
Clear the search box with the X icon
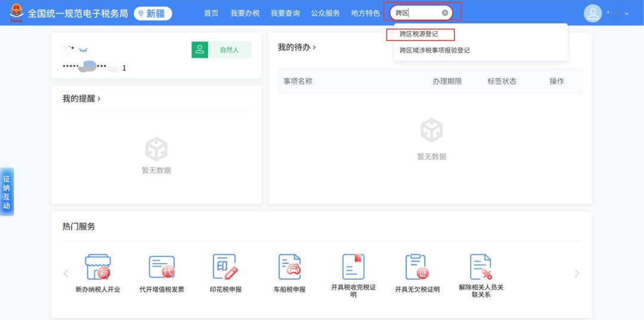(445, 13)
